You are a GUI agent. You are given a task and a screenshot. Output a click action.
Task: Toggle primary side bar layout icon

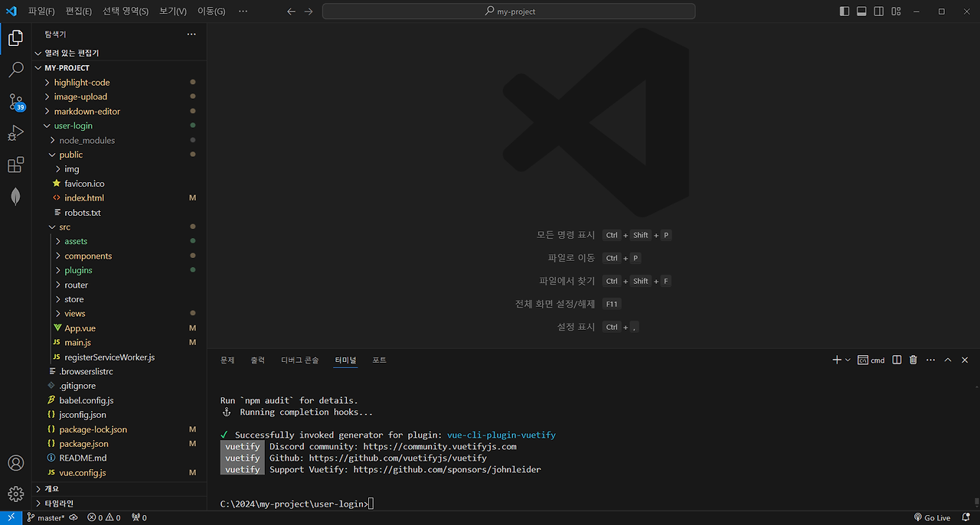point(844,11)
